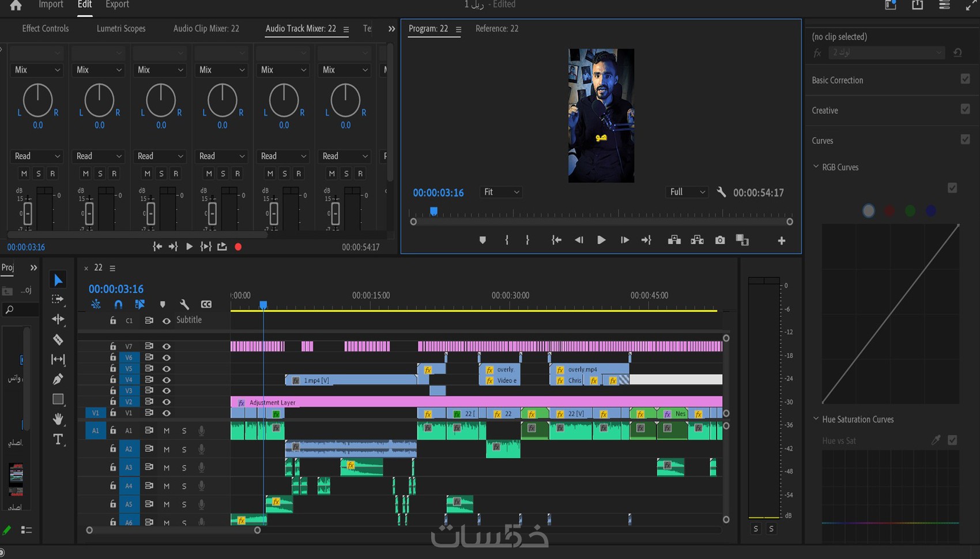Open the Export workspace tab
The image size is (980, 559).
click(117, 5)
